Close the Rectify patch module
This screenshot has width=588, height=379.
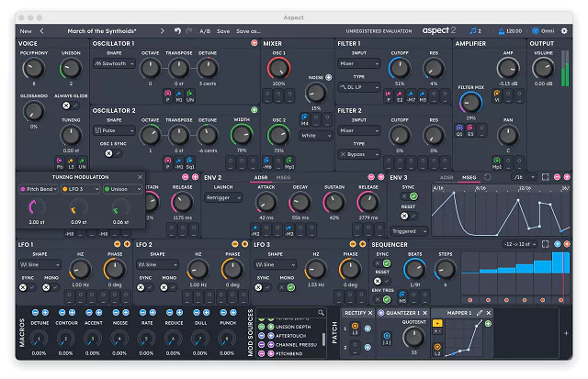point(370,312)
